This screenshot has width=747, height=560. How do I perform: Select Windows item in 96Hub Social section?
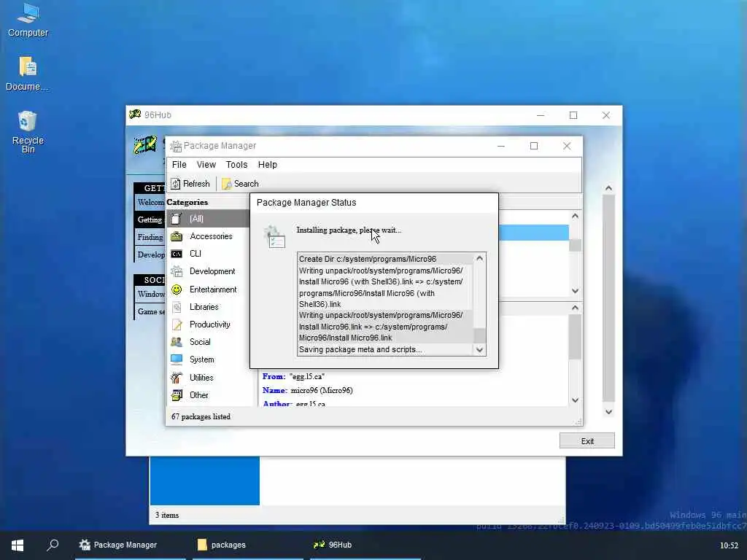click(150, 294)
